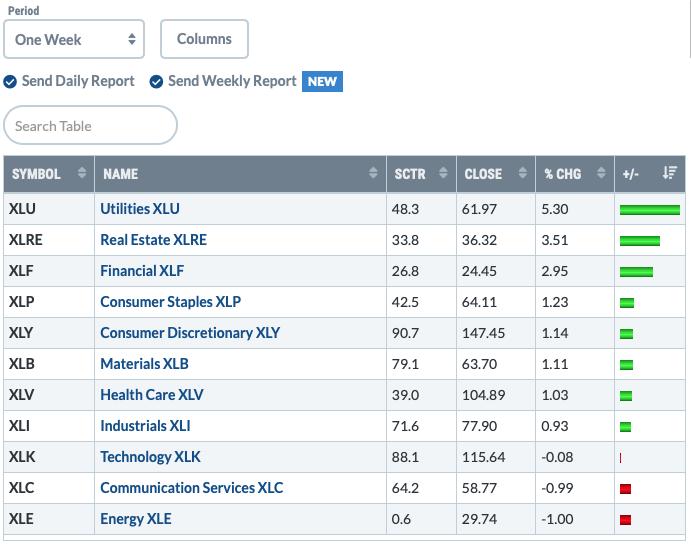Screen dimensions: 691x545
Task: Open the Consumer Discretionary XLY link
Action: pos(190,333)
